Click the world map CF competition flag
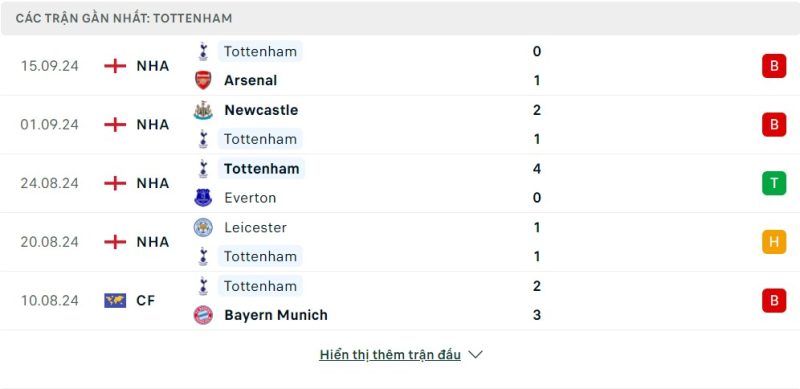 (x=115, y=301)
